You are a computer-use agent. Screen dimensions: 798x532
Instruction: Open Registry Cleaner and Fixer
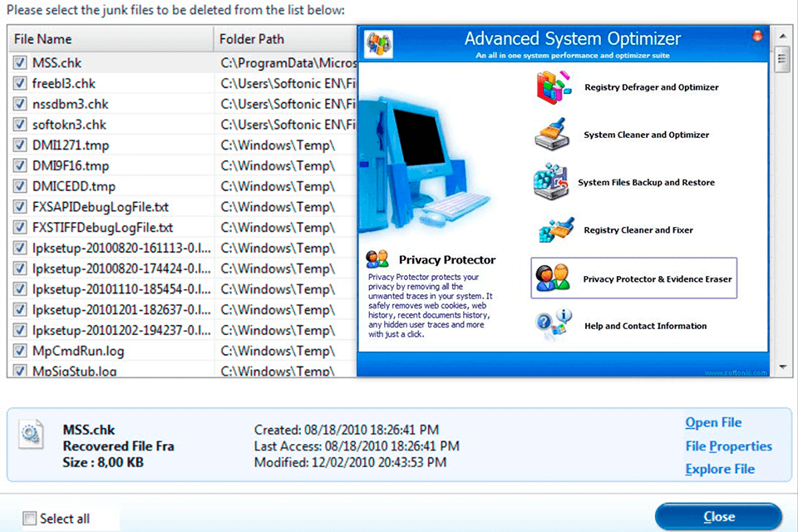click(638, 230)
